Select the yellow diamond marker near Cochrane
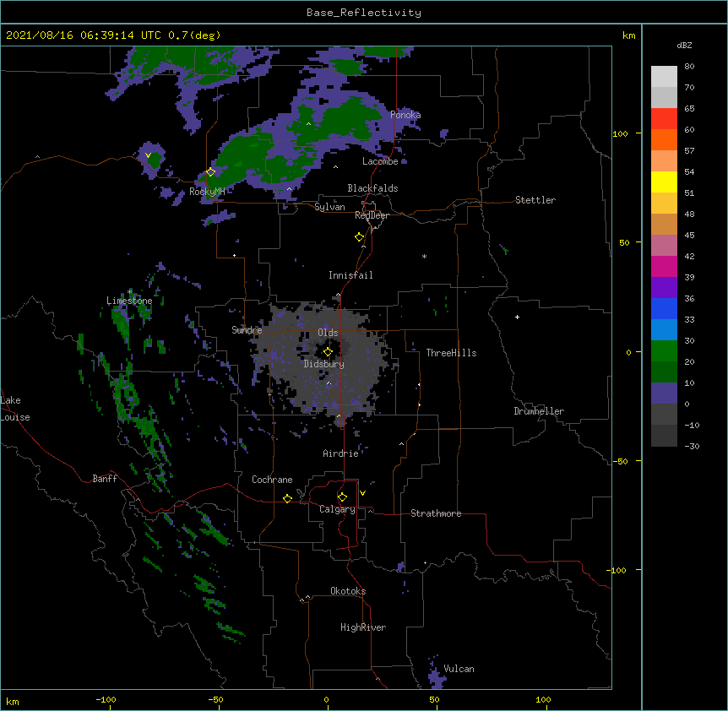 click(x=287, y=498)
